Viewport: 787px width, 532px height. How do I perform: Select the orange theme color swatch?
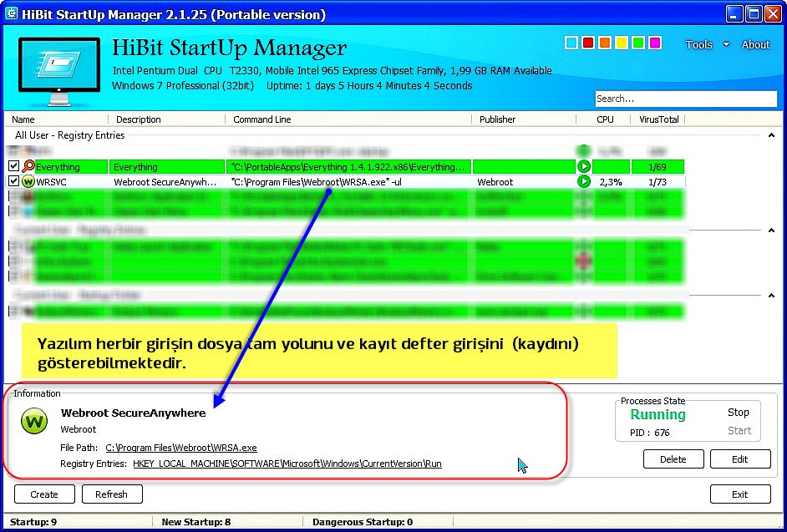(605, 43)
